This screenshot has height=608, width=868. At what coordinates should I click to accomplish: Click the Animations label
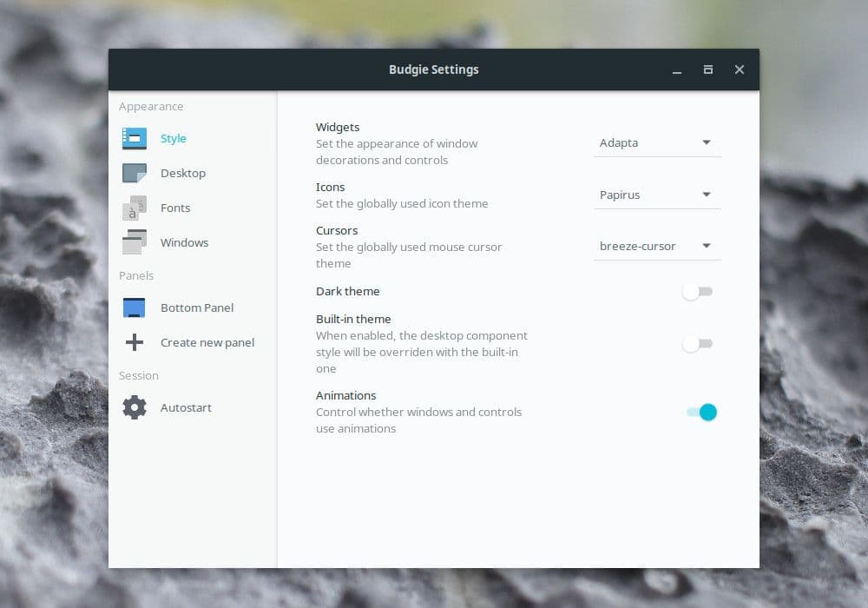click(x=346, y=395)
